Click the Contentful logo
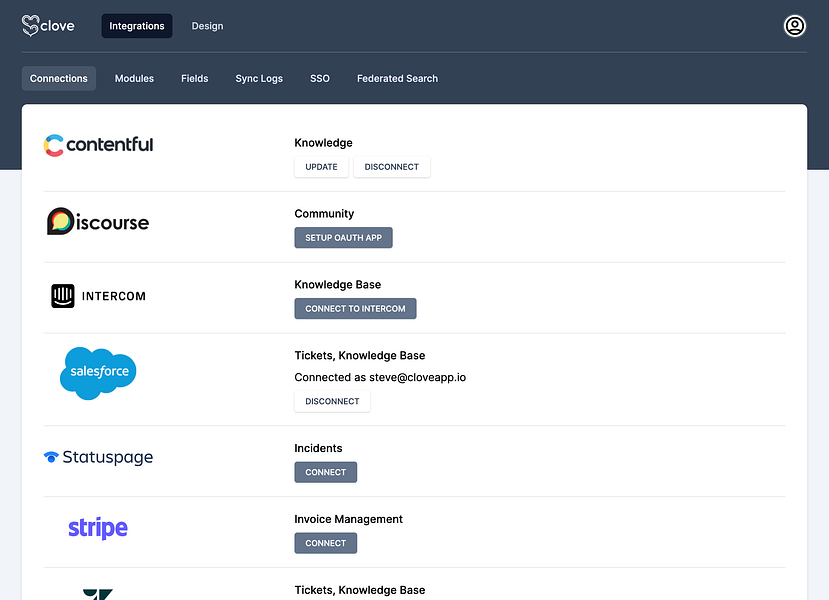Image resolution: width=829 pixels, height=600 pixels. [x=98, y=145]
